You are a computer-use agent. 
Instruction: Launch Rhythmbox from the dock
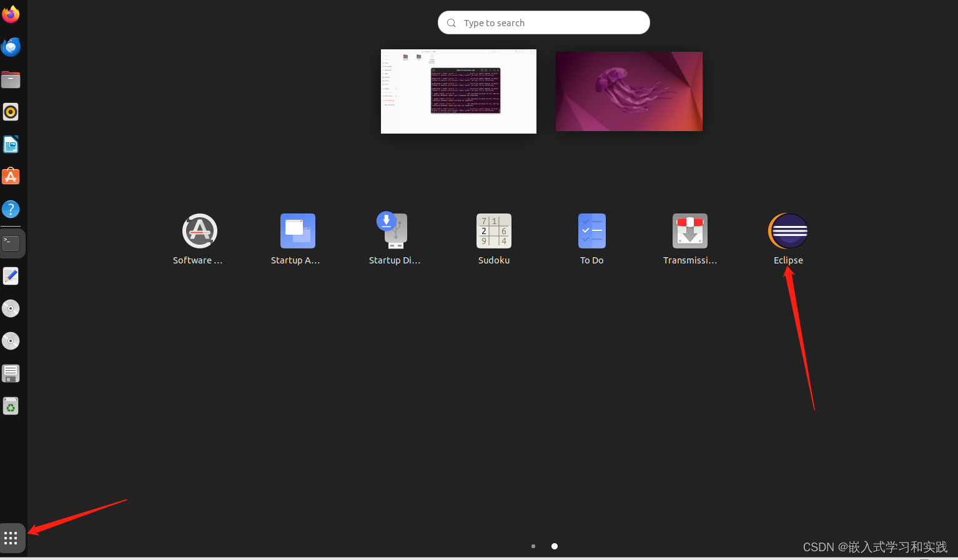tap(11, 112)
